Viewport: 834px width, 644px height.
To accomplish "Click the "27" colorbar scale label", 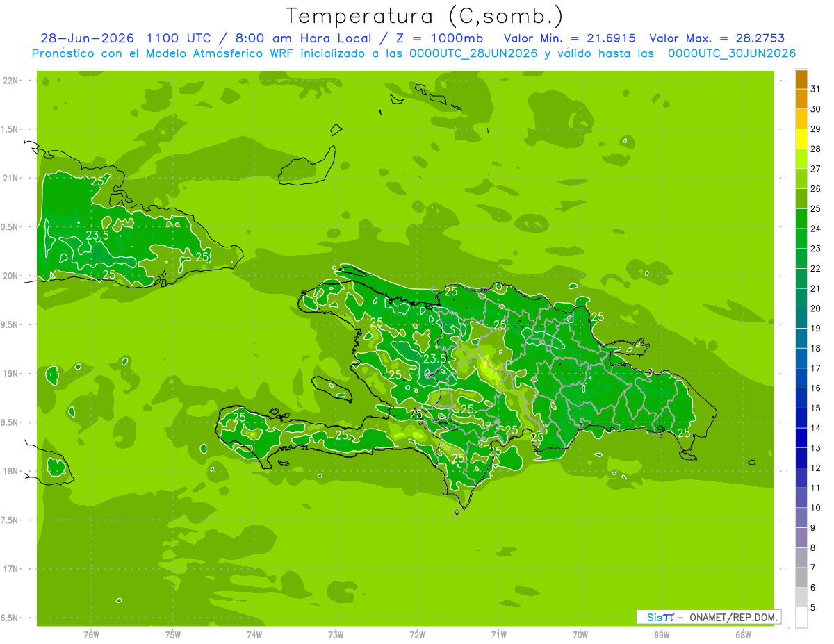I will 816,169.
